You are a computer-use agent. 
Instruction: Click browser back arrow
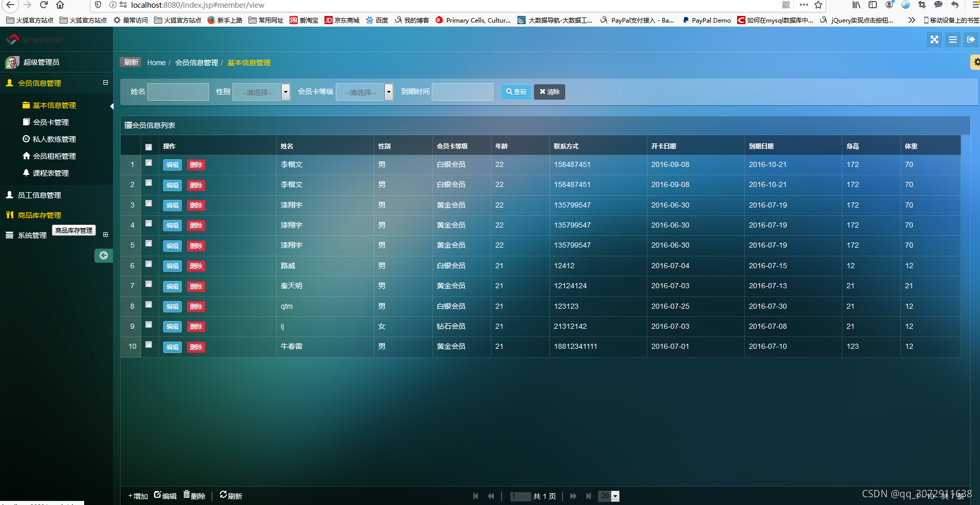coord(10,5)
